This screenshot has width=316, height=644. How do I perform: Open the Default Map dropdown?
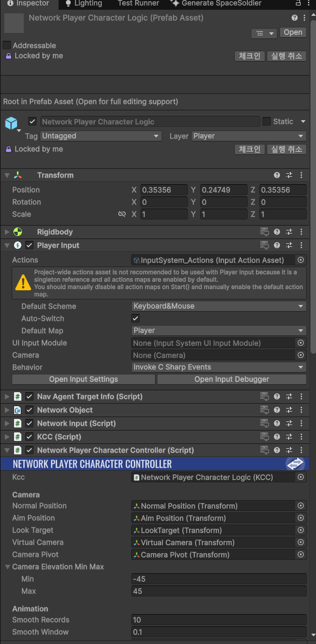218,331
